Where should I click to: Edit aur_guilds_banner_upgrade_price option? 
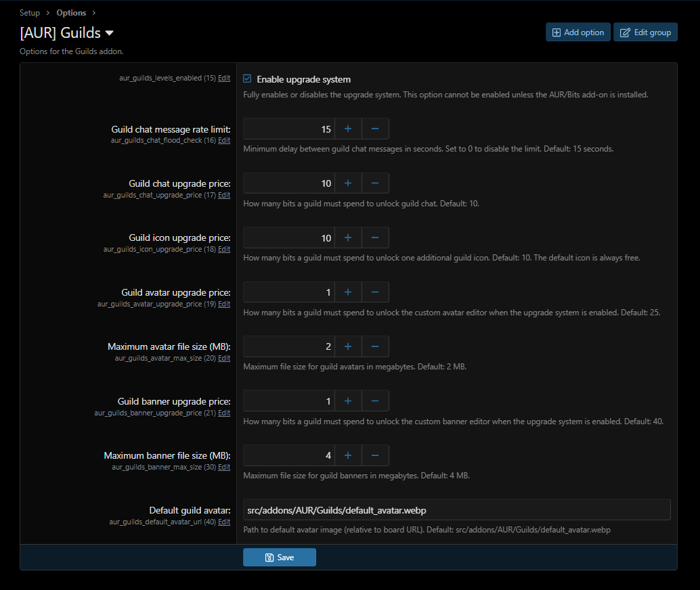click(224, 413)
